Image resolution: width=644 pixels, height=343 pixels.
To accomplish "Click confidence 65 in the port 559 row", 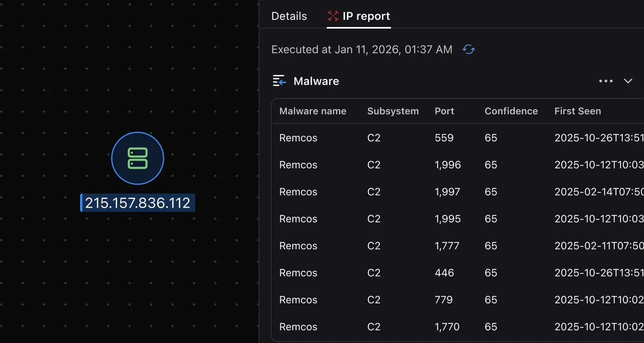I will (491, 138).
